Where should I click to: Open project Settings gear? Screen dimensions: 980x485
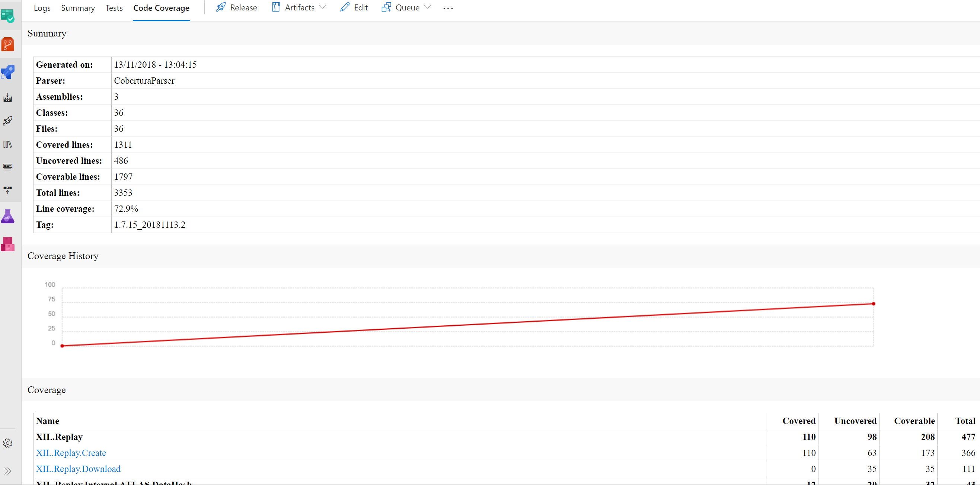point(8,443)
